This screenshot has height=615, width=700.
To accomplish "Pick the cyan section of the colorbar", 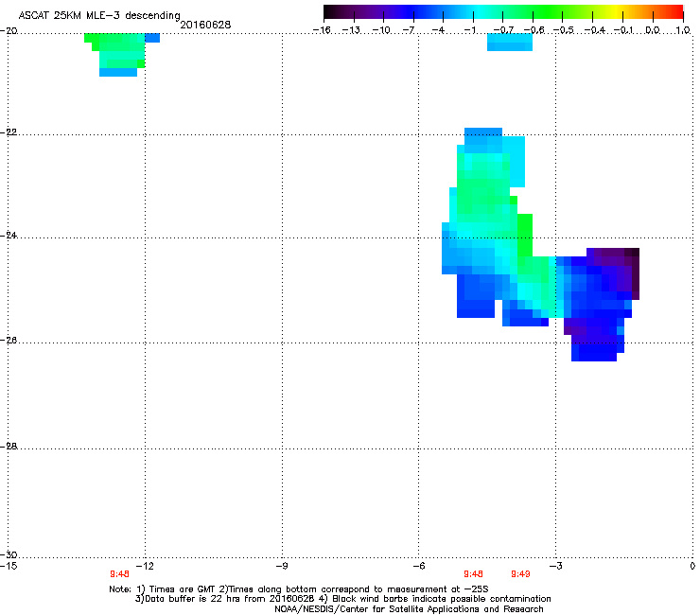I will (480, 12).
